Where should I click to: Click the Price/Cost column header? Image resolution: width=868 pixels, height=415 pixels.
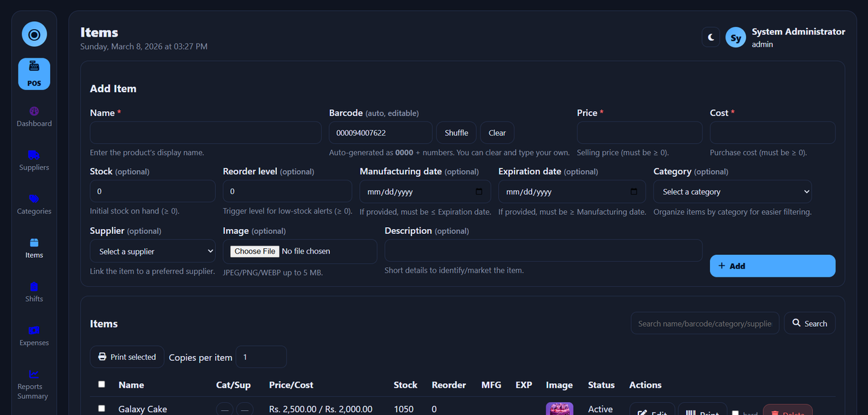coord(291,384)
